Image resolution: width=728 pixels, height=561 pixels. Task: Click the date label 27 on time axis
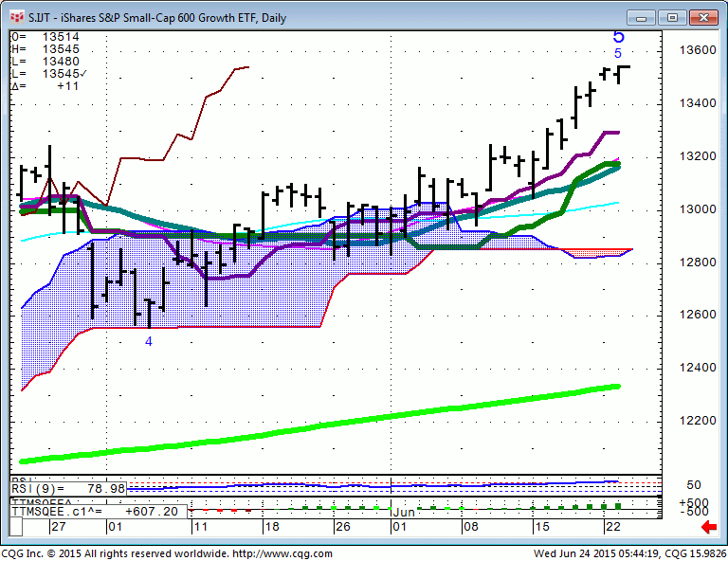click(x=59, y=527)
